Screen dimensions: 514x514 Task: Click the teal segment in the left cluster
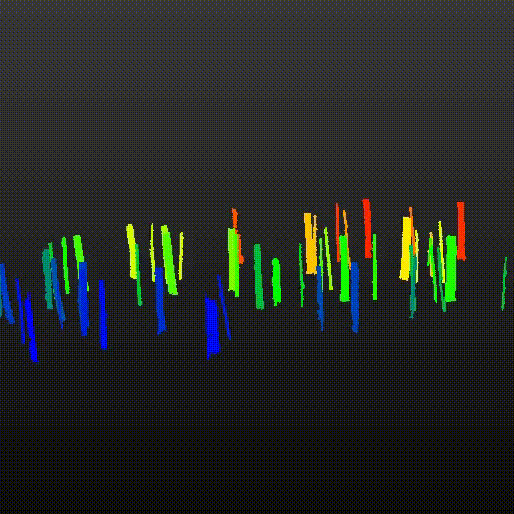(x=48, y=279)
